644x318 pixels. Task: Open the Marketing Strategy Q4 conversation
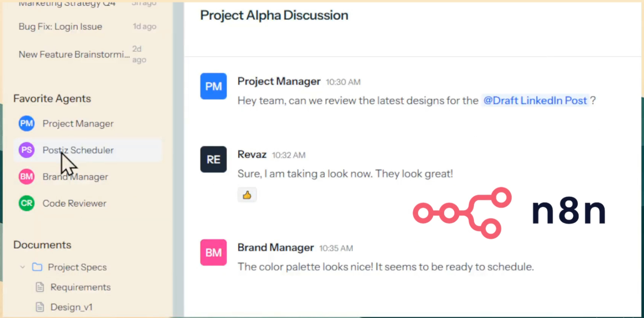click(x=67, y=4)
